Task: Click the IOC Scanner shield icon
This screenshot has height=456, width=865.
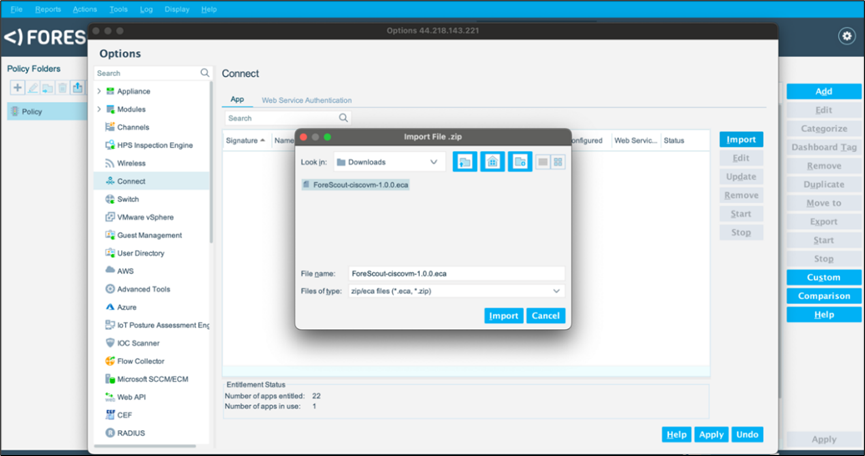Action: point(110,343)
